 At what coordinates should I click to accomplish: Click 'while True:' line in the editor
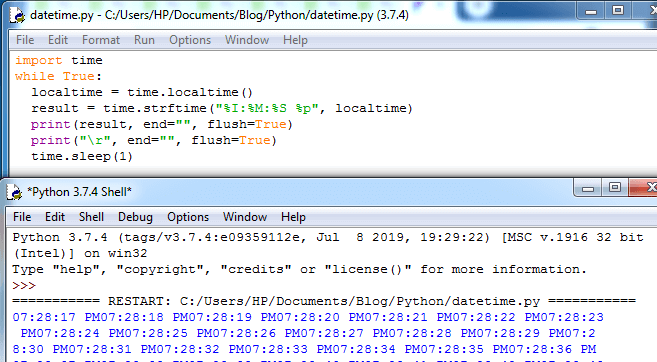pos(58,76)
